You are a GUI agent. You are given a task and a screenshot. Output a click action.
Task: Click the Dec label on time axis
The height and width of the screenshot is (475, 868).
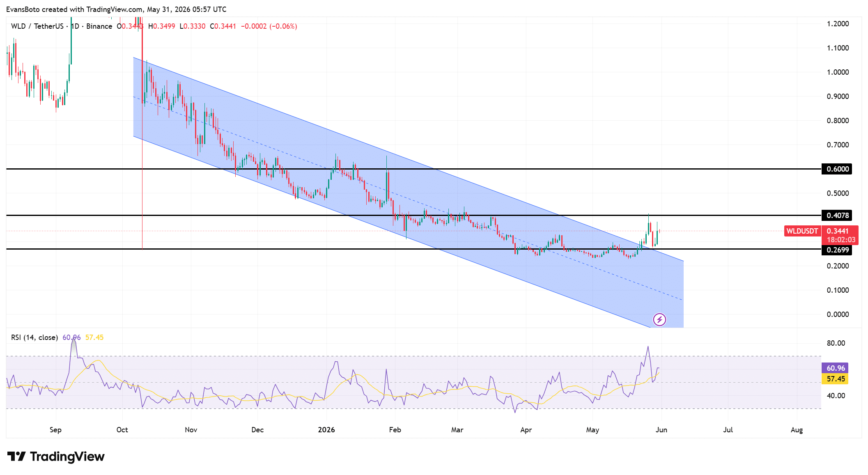[257, 430]
